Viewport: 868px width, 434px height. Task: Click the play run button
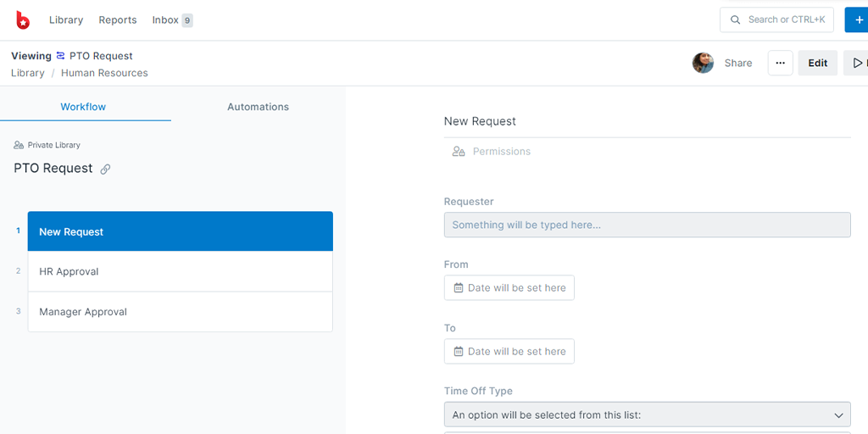click(856, 63)
